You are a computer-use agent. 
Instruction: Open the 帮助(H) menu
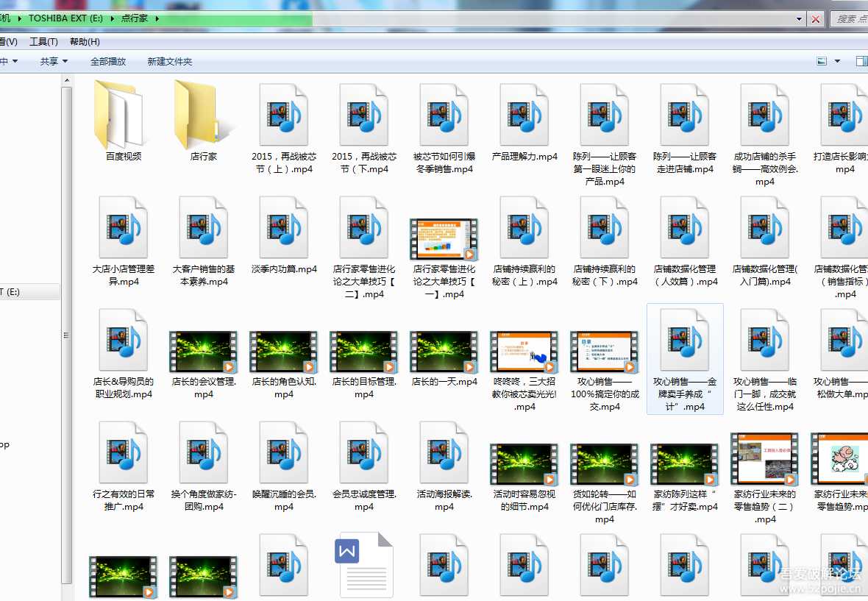click(x=85, y=42)
